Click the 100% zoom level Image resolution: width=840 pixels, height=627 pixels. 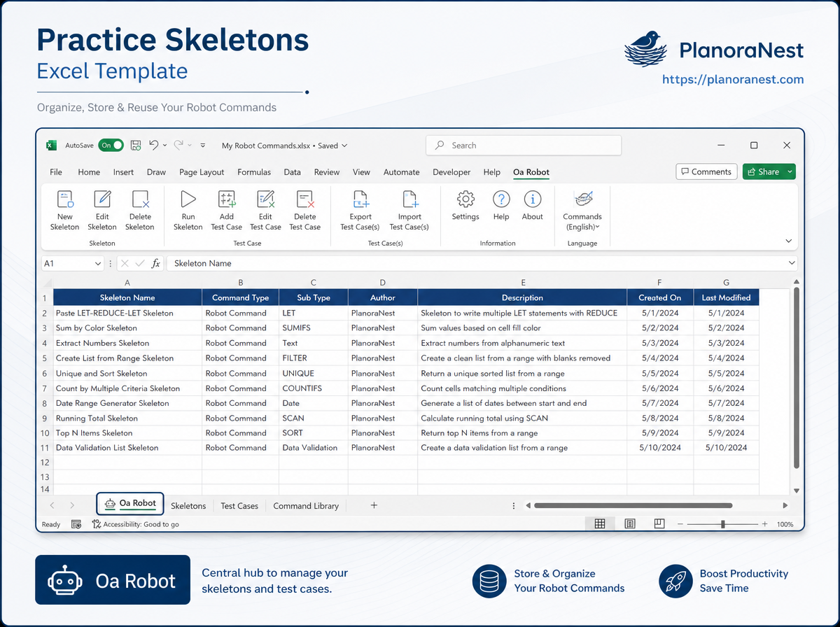tap(785, 524)
